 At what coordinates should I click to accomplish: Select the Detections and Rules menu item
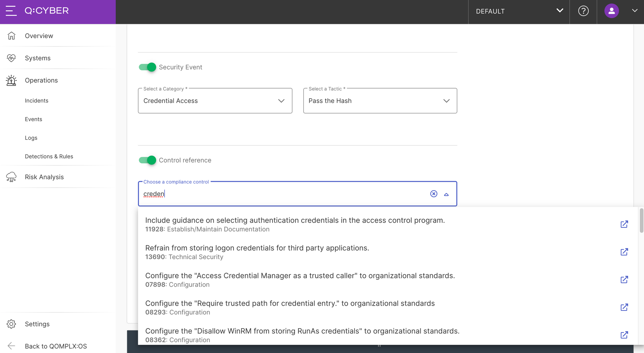49,156
